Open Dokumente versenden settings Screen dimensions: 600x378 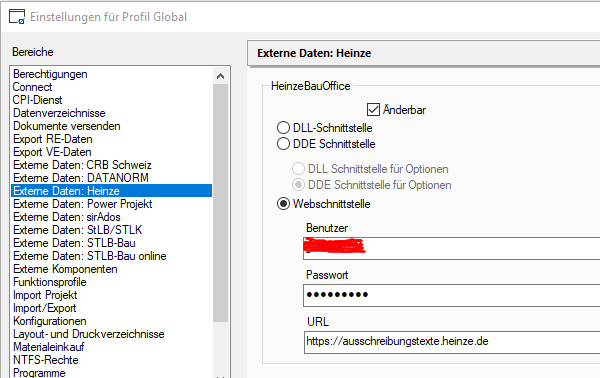(111, 126)
